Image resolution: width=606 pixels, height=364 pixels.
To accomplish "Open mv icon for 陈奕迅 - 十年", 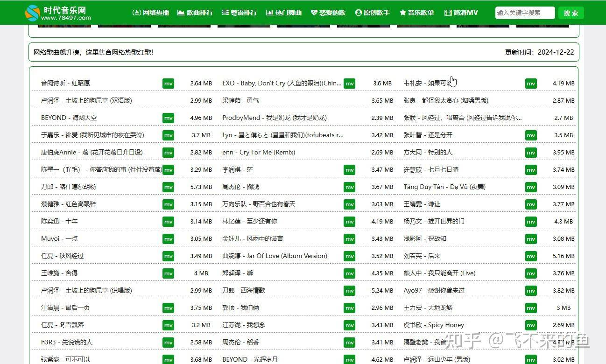I will [x=168, y=222].
